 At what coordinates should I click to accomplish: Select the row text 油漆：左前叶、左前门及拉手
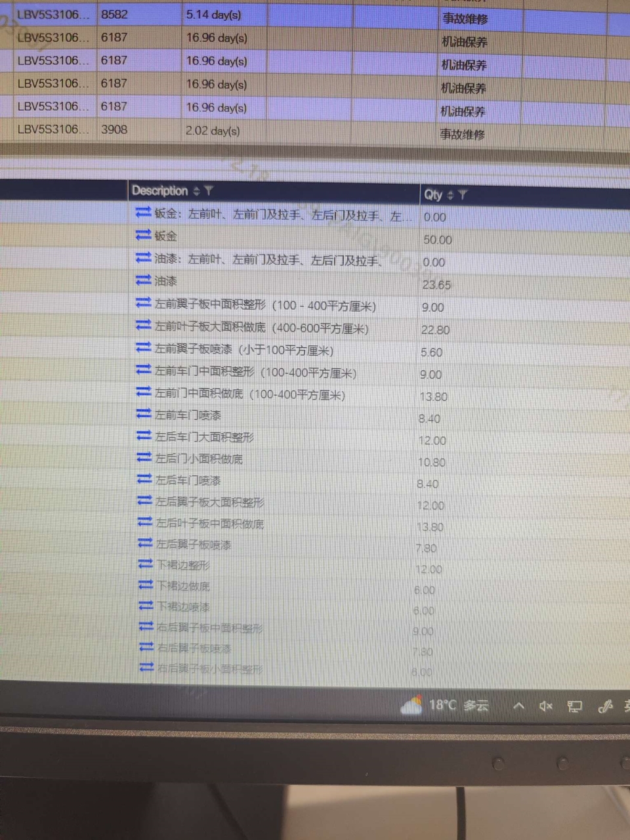point(268,260)
